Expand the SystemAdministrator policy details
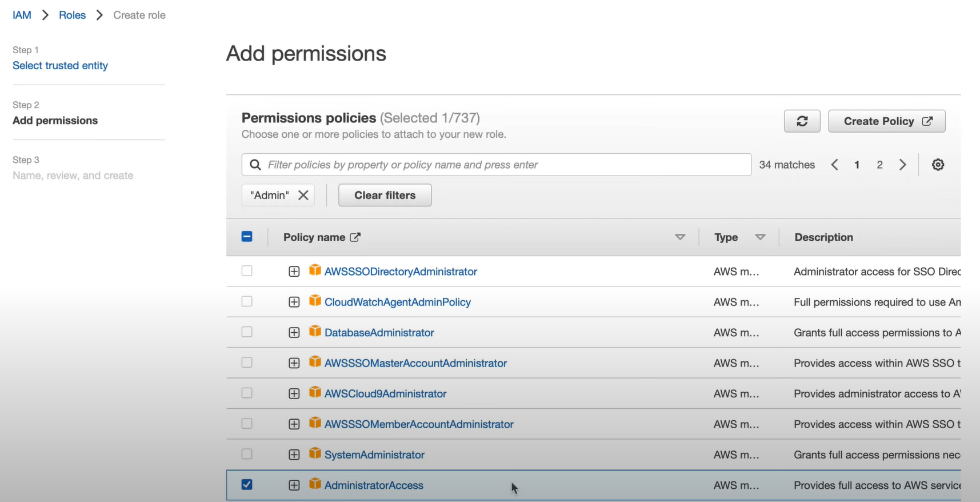The width and height of the screenshot is (980, 502). tap(294, 455)
